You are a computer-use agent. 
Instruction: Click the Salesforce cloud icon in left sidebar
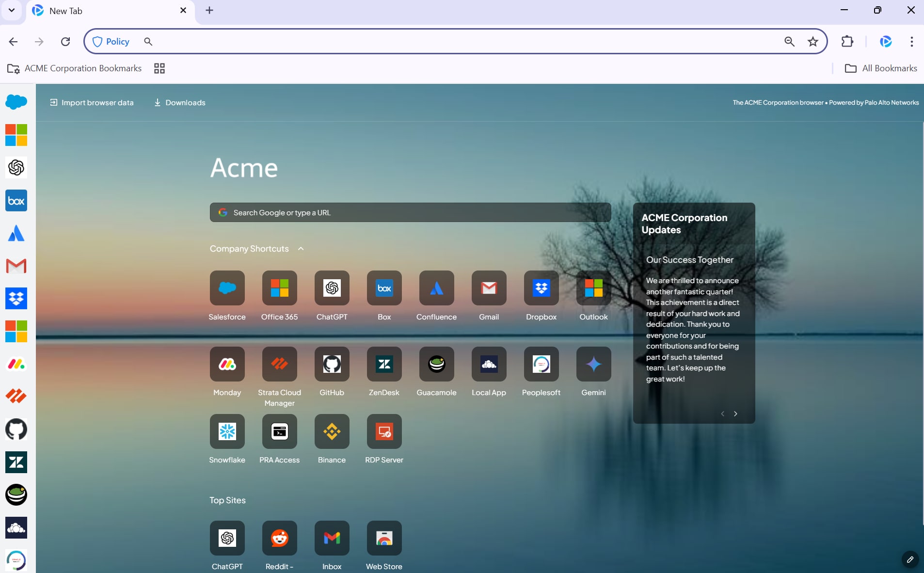pos(16,102)
